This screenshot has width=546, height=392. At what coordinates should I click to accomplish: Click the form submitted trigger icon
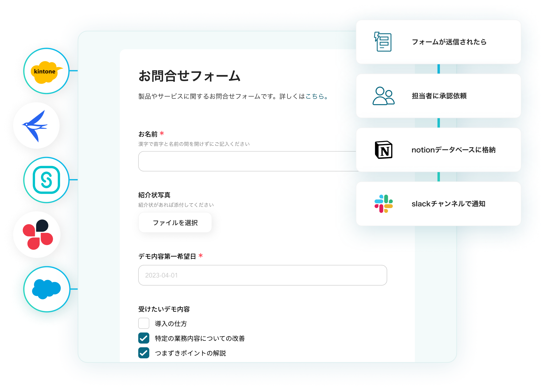point(383,42)
